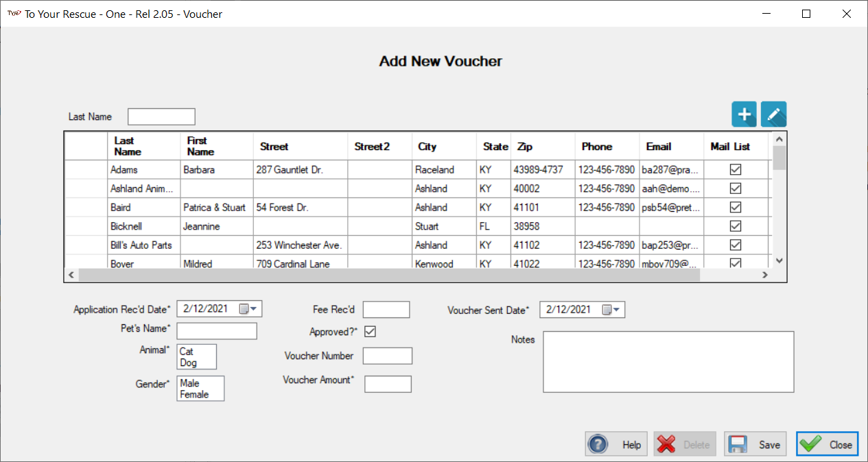
Task: Click the table's right scroll arrow
Action: tap(765, 275)
